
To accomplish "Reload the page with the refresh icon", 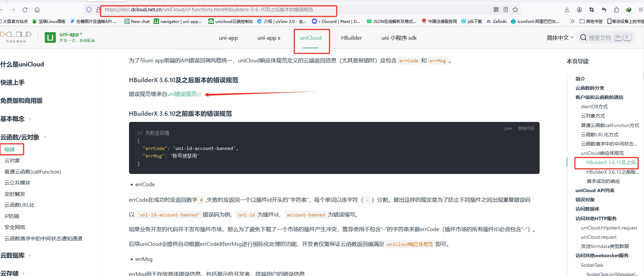I will pos(25,10).
